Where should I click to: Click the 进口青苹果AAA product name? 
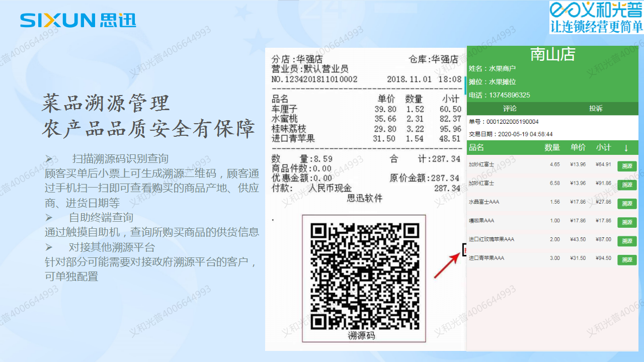coord(487,258)
